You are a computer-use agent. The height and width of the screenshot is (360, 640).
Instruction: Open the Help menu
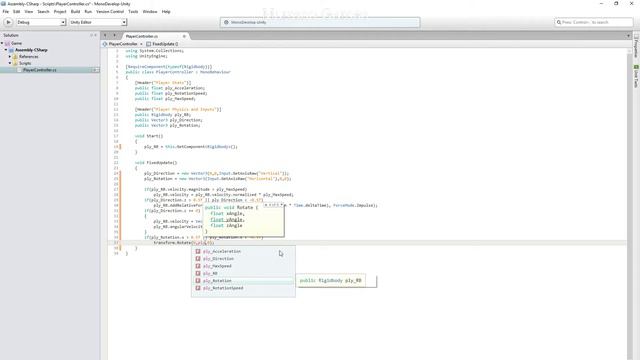(x=166, y=11)
